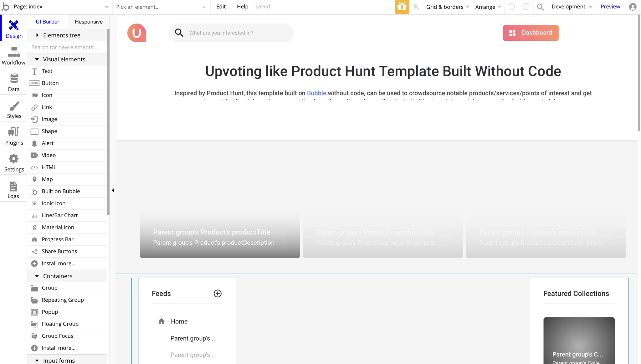Image resolution: width=641 pixels, height=364 pixels.
Task: Click the Preview link
Action: click(x=610, y=7)
